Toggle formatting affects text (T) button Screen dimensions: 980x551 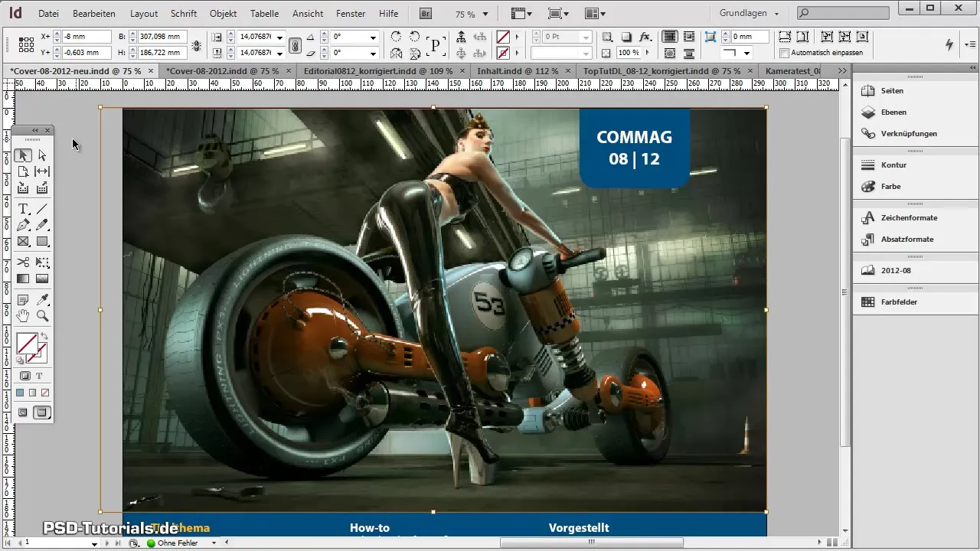tap(40, 376)
